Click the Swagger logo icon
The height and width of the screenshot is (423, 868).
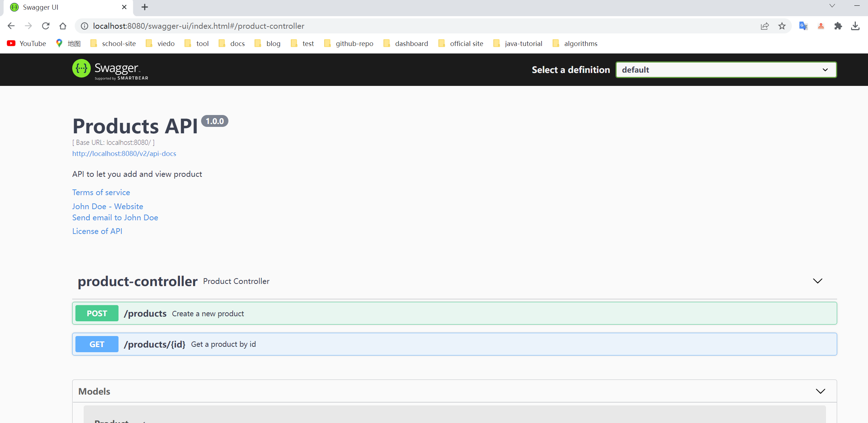[x=82, y=68]
